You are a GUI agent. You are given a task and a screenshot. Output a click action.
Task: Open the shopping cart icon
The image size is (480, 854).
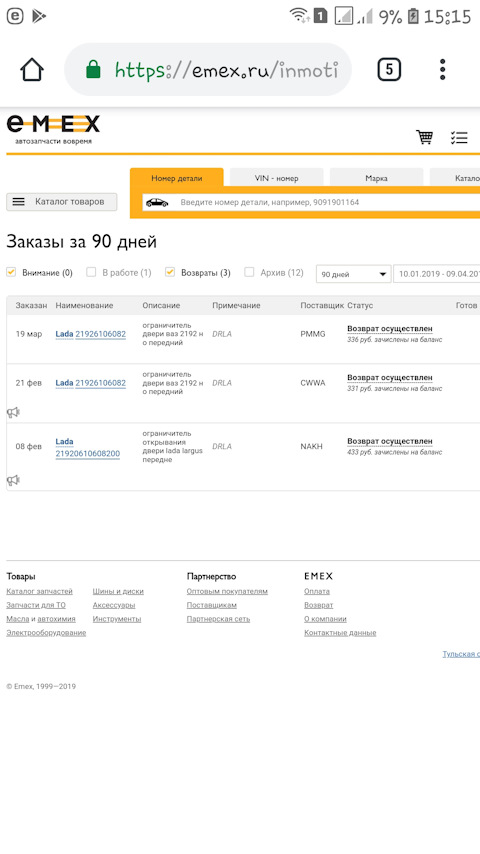coord(424,137)
